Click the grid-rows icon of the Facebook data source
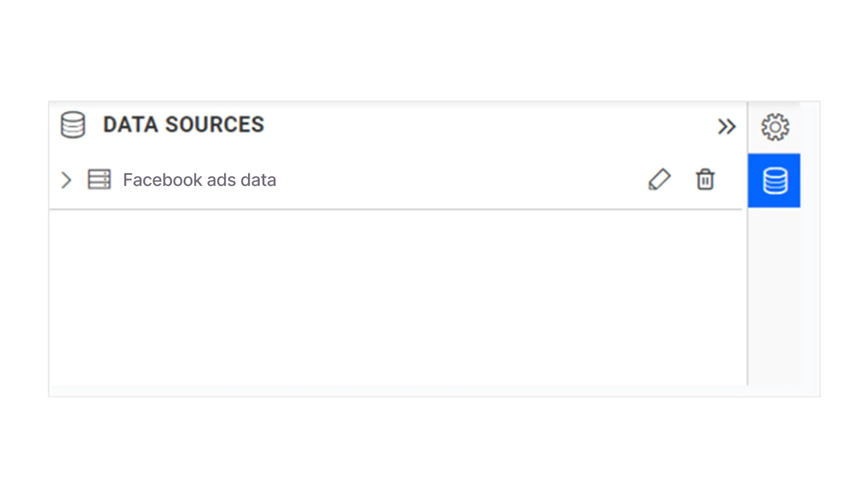The image size is (868, 497). 99,180
